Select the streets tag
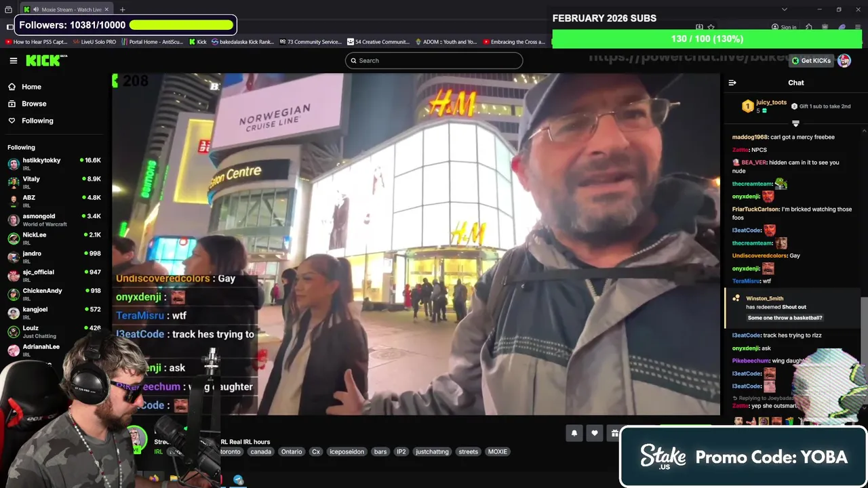This screenshot has height=488, width=868. (x=468, y=451)
